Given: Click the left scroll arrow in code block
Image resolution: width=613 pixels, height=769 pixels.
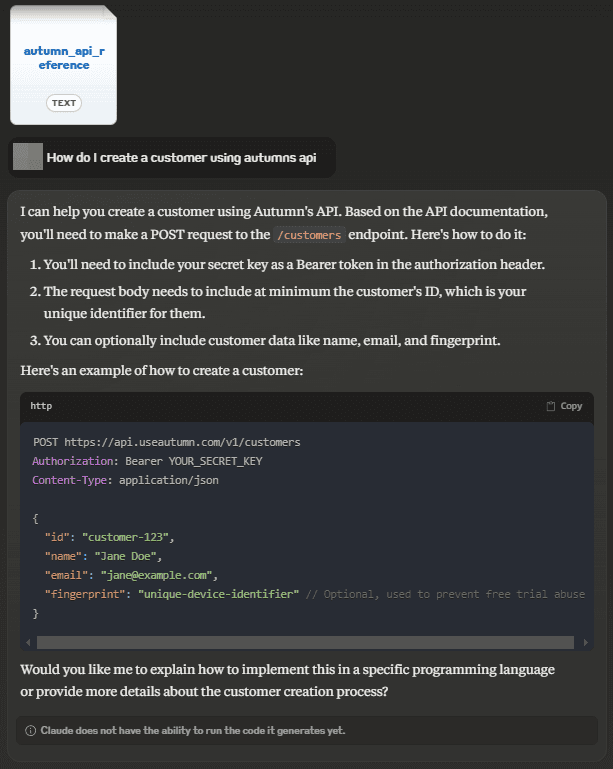Looking at the screenshot, I should coord(28,642).
